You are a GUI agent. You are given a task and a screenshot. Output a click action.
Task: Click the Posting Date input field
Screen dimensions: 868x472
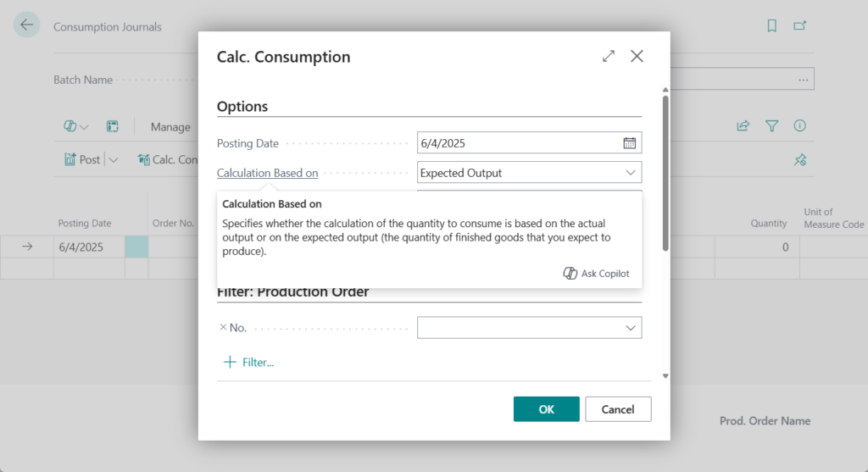pyautogui.click(x=519, y=143)
